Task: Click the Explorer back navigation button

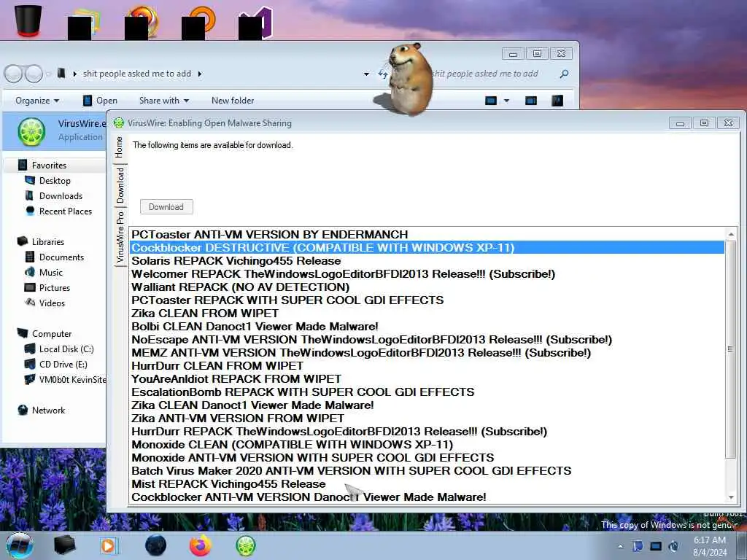Action: [13, 74]
